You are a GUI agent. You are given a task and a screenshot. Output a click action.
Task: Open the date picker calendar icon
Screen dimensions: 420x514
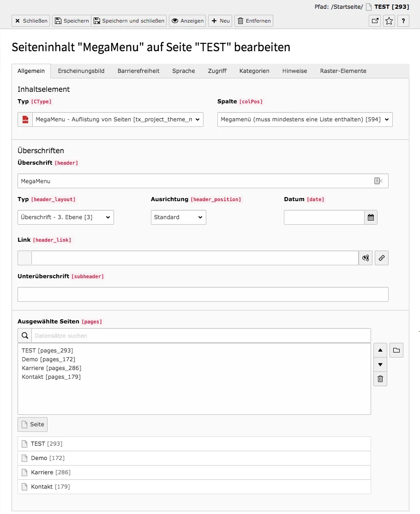(371, 217)
